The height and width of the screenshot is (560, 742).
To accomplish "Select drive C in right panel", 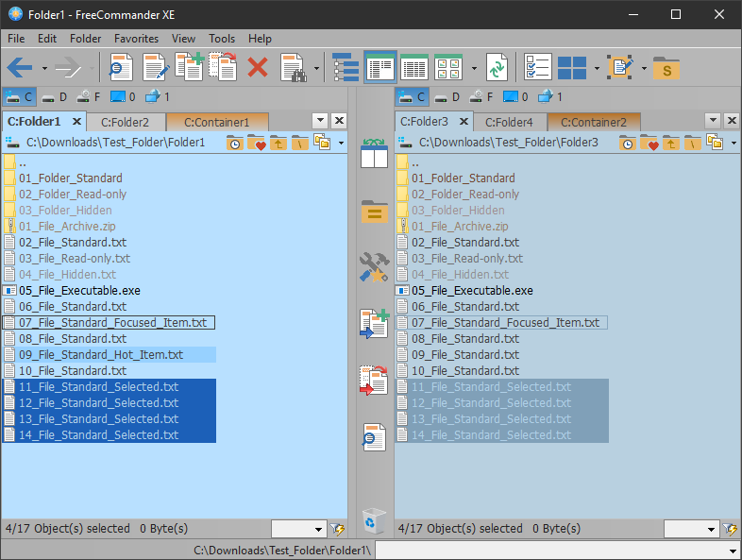I will (x=413, y=97).
